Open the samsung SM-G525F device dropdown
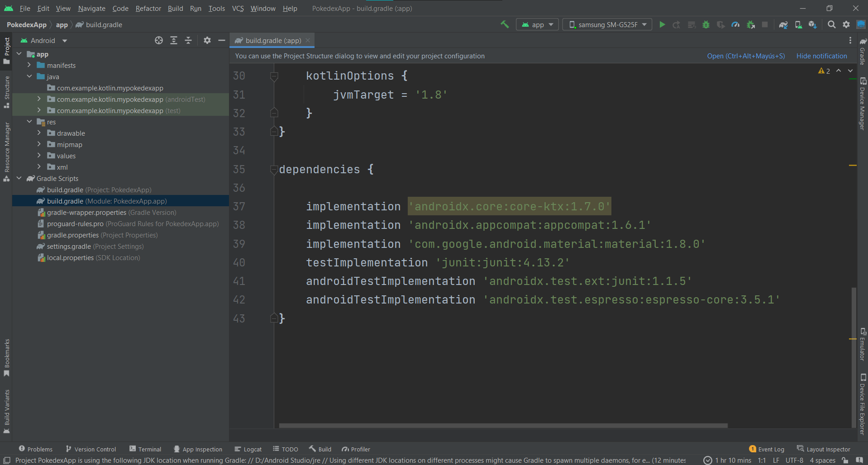The height and width of the screenshot is (465, 868). pos(607,25)
